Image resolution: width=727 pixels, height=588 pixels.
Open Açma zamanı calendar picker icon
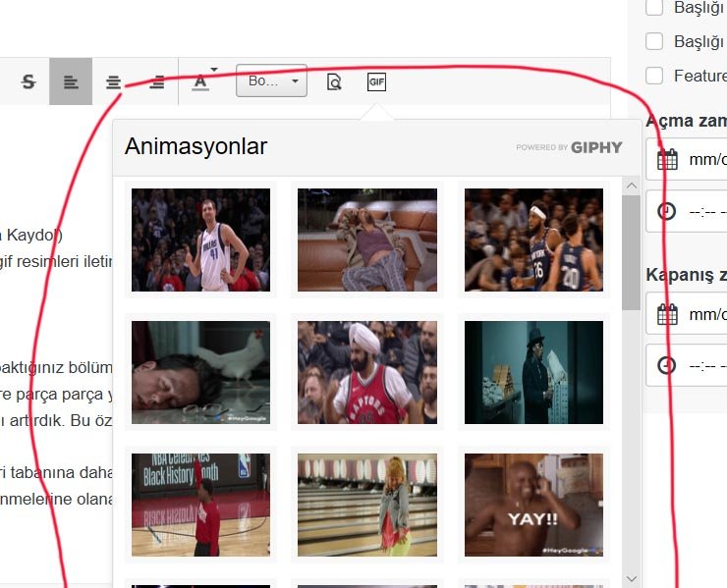tap(668, 159)
